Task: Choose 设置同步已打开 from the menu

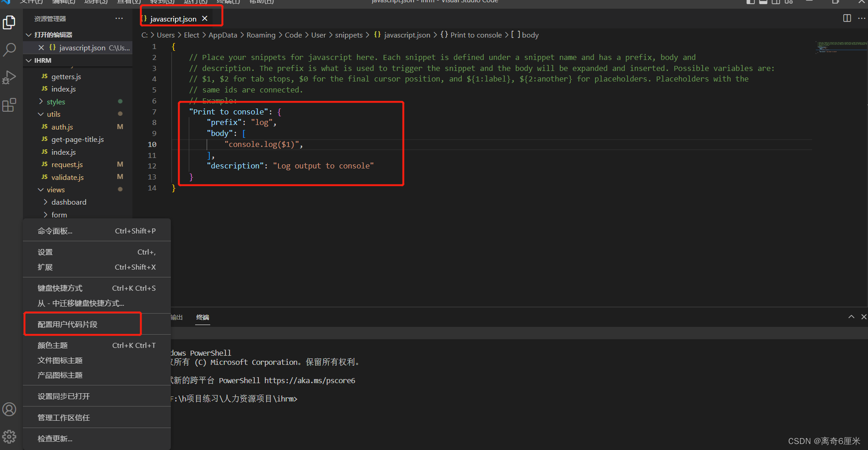Action: pyautogui.click(x=97, y=396)
